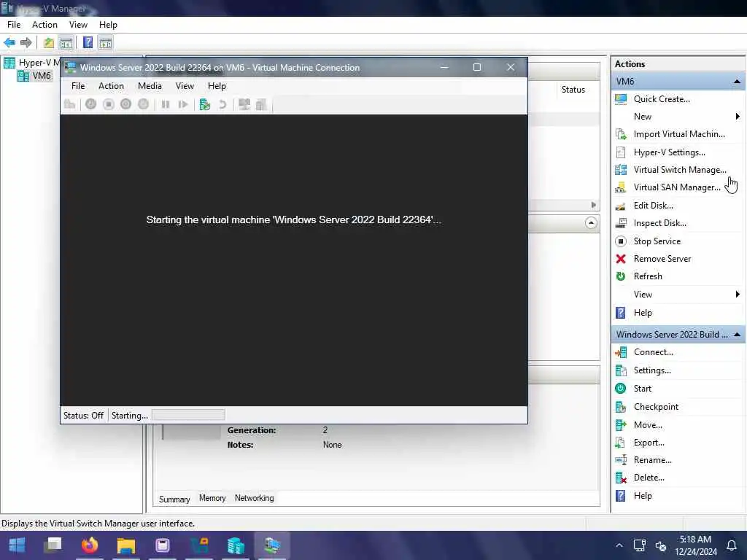The image size is (747, 560).
Task: Click Remove Server red X action
Action: pyautogui.click(x=662, y=259)
